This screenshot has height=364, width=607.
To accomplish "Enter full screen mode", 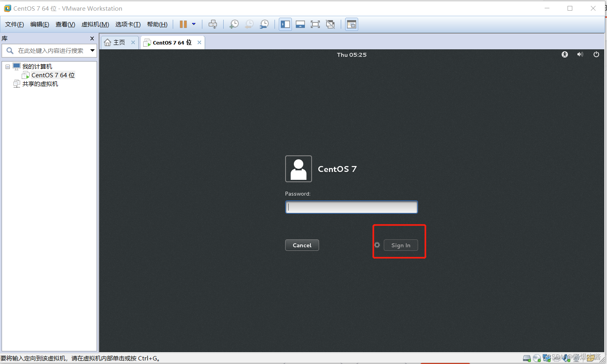I will click(x=315, y=24).
